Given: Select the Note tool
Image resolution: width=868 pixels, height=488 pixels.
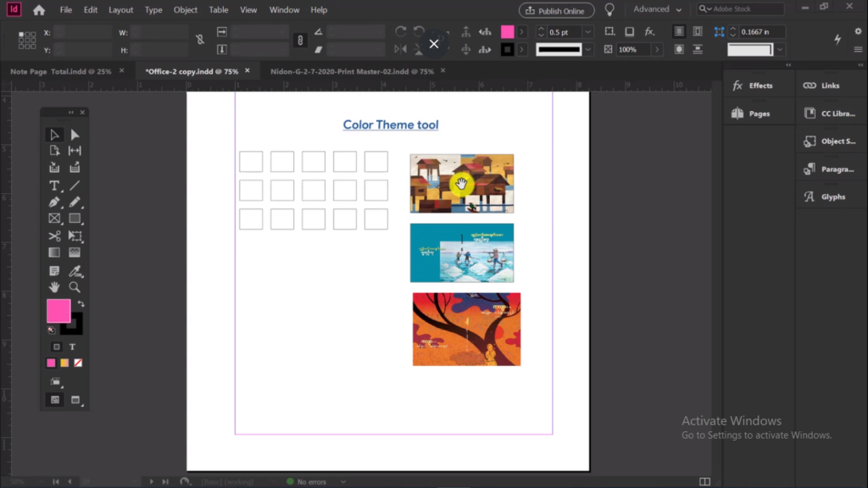Looking at the screenshot, I should [54, 270].
